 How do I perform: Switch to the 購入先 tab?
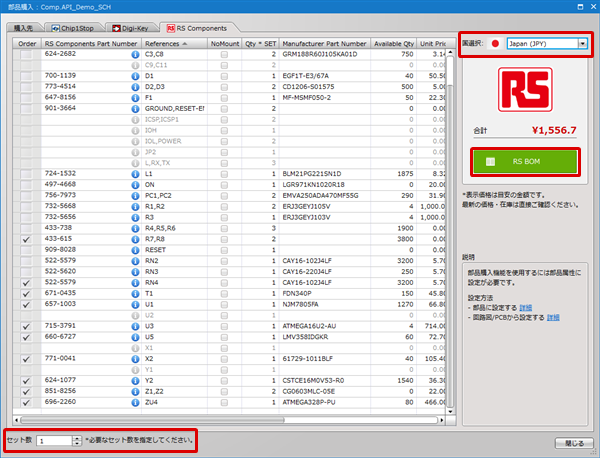pos(24,28)
